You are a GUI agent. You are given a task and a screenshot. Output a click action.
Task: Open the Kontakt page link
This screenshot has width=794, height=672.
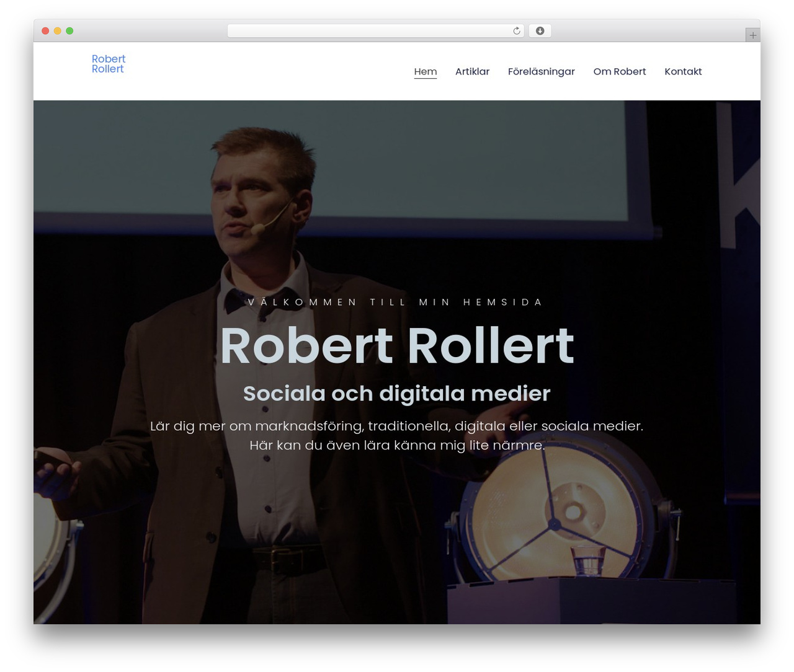683,71
